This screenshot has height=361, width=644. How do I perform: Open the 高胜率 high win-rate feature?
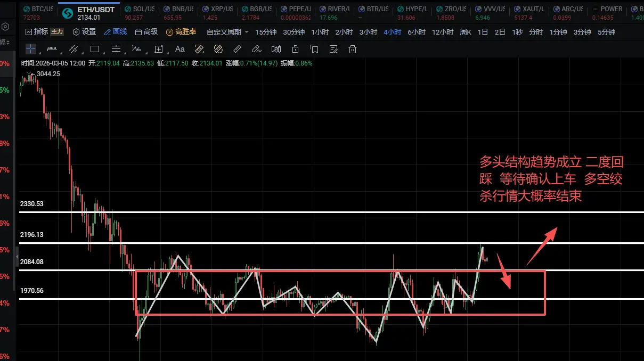point(181,32)
